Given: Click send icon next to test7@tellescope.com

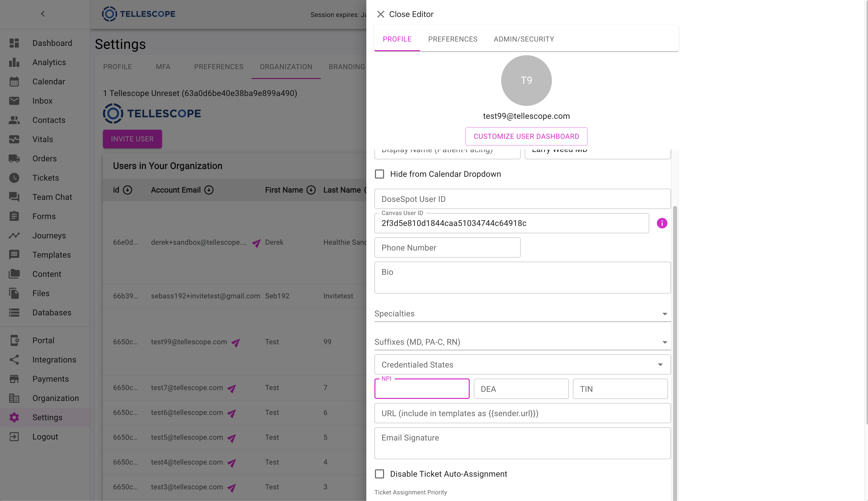Looking at the screenshot, I should pos(231,389).
